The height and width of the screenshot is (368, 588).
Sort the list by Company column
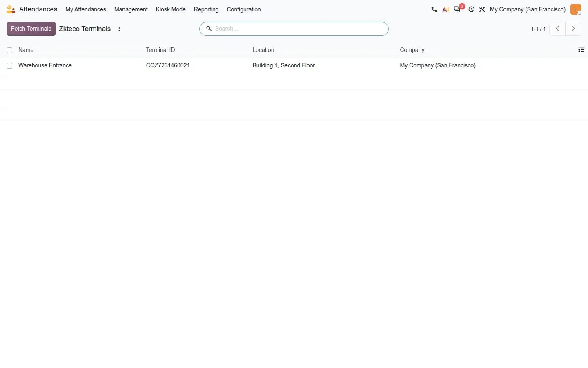tap(412, 50)
